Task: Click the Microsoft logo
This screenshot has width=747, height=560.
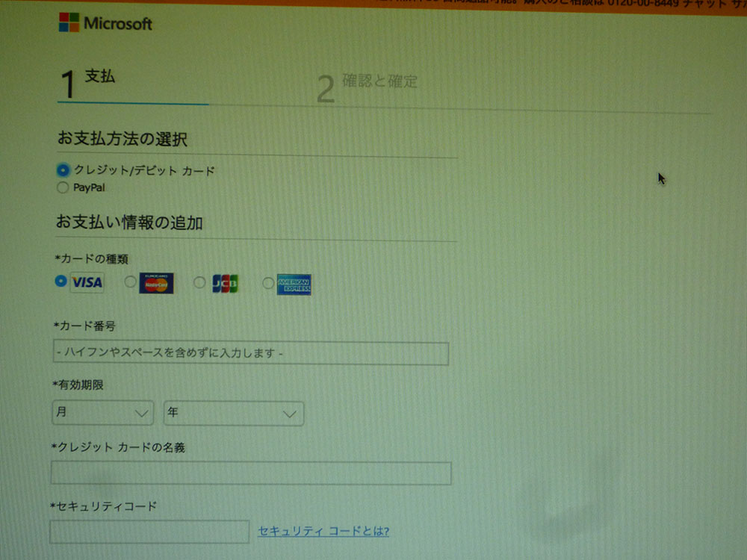Action: click(x=105, y=22)
